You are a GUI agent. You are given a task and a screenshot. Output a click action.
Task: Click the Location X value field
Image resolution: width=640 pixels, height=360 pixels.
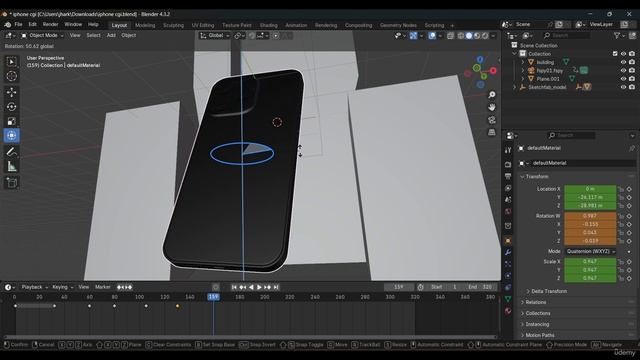pyautogui.click(x=590, y=189)
